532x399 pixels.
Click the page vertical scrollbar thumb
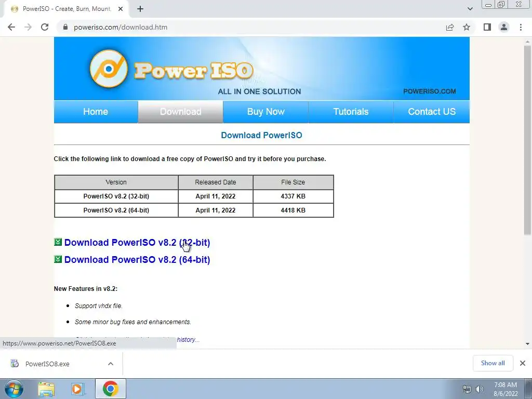(527, 139)
